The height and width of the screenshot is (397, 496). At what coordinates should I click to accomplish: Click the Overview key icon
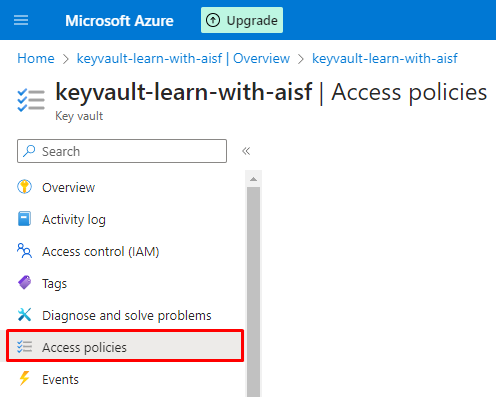point(24,187)
